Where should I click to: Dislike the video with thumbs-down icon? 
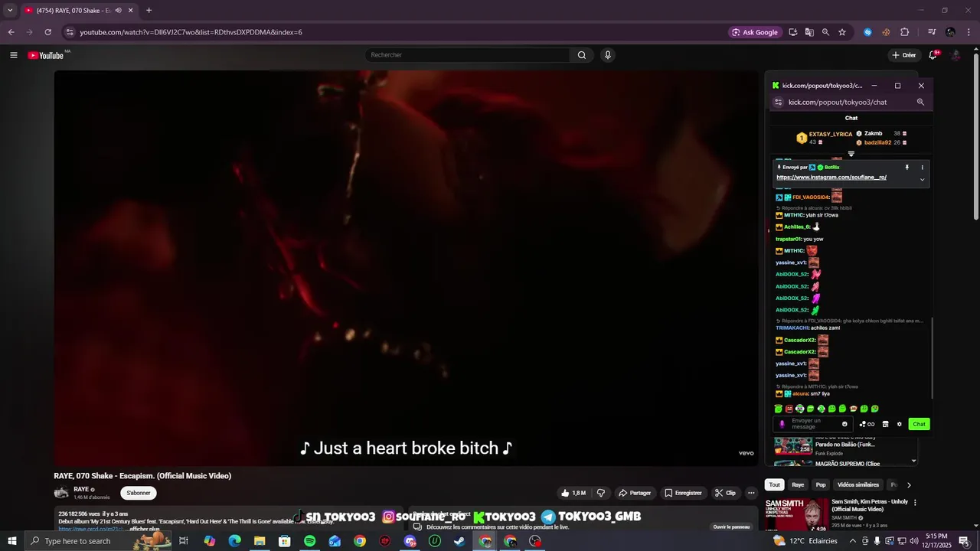pos(601,493)
